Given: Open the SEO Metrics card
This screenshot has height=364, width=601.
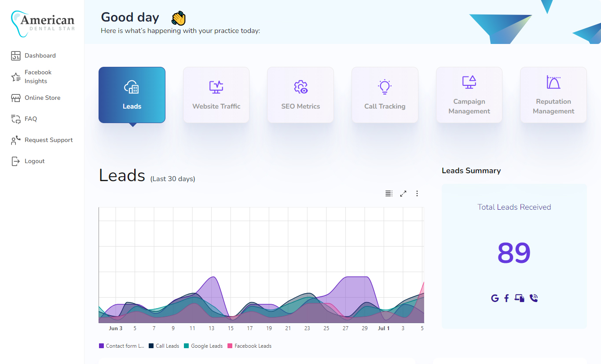Looking at the screenshot, I should click(300, 95).
